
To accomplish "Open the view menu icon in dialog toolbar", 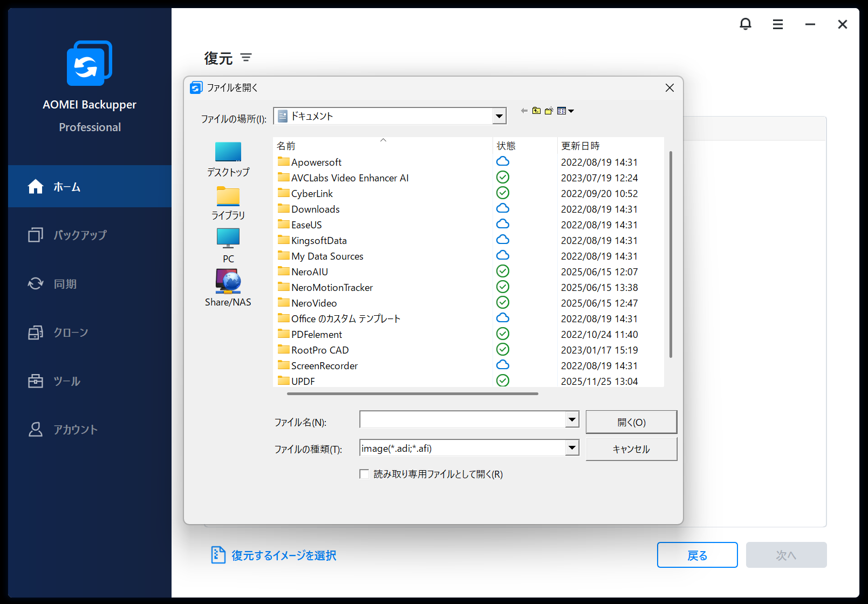I will click(x=565, y=111).
